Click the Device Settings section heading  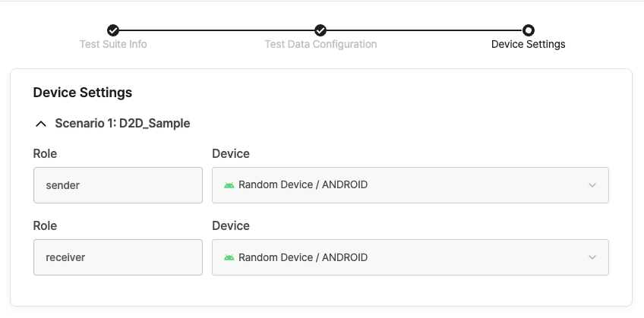(x=83, y=93)
